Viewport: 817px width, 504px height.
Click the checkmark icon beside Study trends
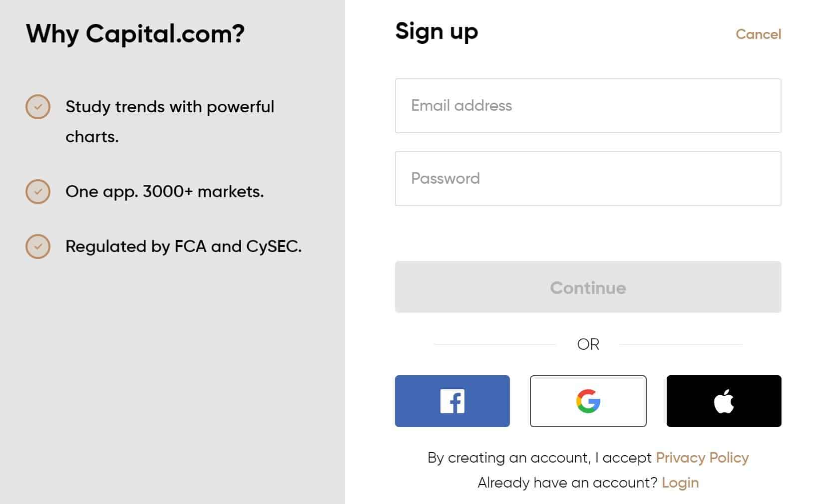[38, 107]
